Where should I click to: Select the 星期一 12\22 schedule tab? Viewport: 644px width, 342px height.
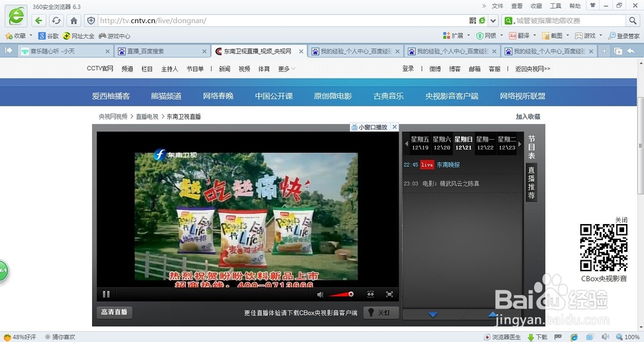coord(485,143)
